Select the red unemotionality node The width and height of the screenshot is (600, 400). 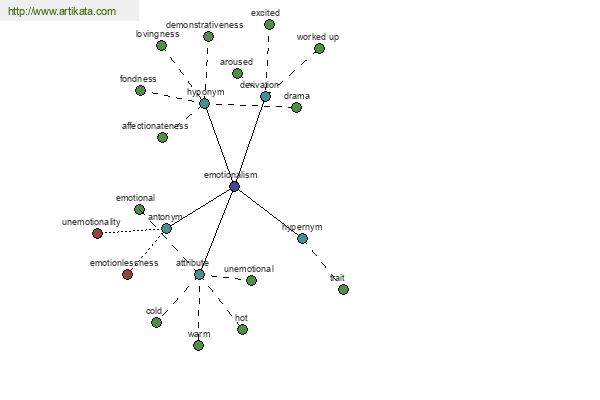coord(98,233)
